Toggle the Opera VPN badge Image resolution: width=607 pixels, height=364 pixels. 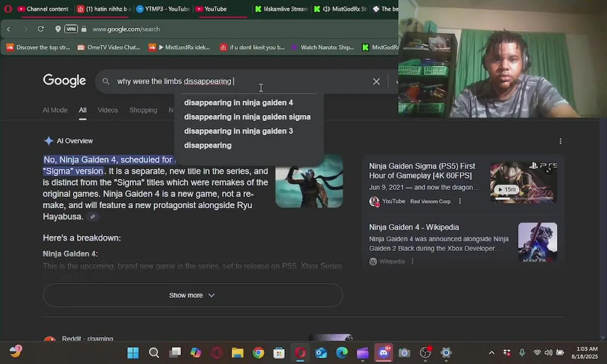tap(71, 29)
